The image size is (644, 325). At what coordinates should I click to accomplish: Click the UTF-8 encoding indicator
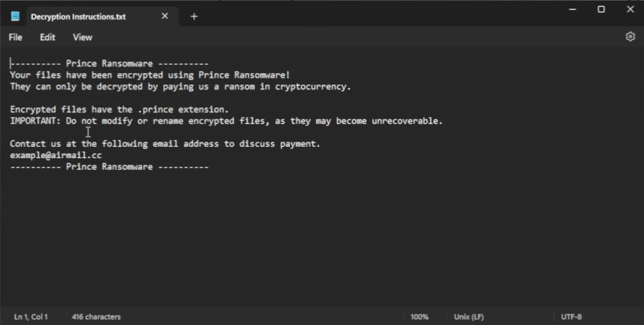click(x=571, y=316)
